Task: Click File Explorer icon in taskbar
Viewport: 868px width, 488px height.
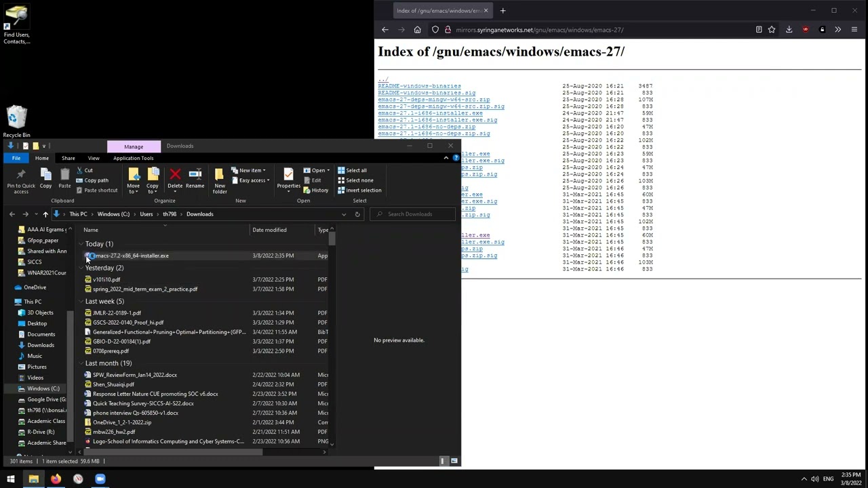Action: point(33,479)
